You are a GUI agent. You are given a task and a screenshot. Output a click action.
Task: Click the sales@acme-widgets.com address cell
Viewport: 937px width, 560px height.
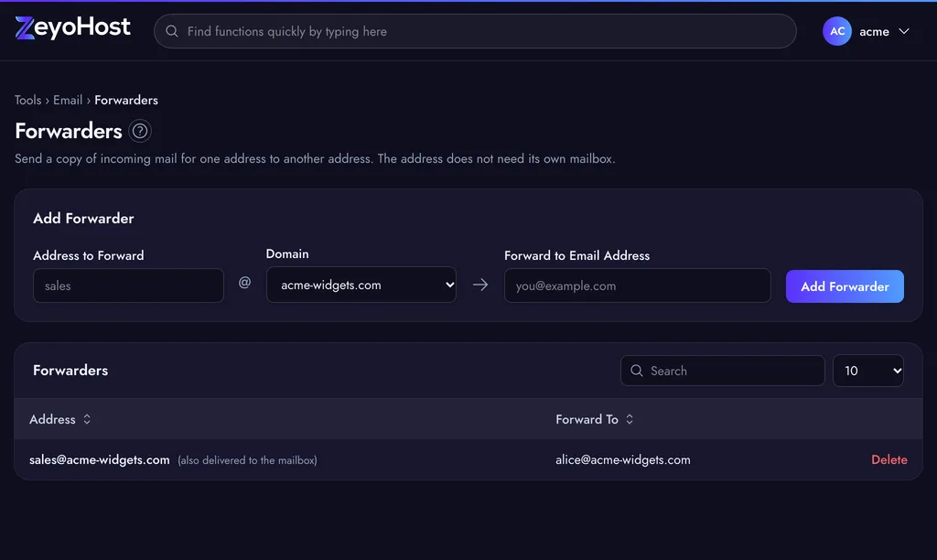coord(99,459)
